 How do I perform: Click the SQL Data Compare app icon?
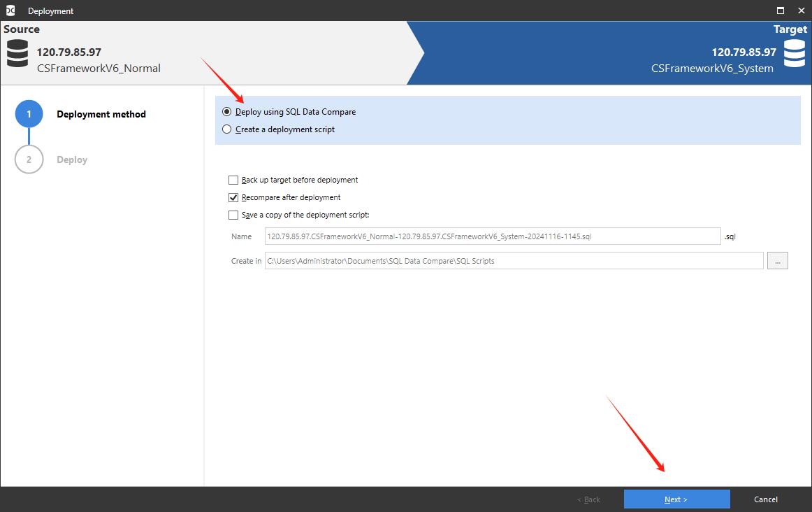(x=10, y=10)
